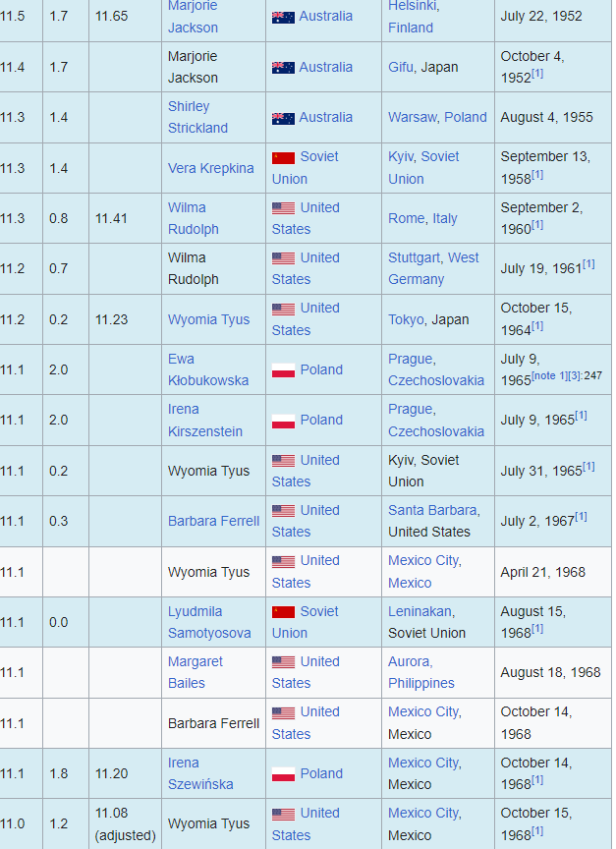Open reference [1] after August 15, 1968
616x849 pixels.
coord(537,628)
